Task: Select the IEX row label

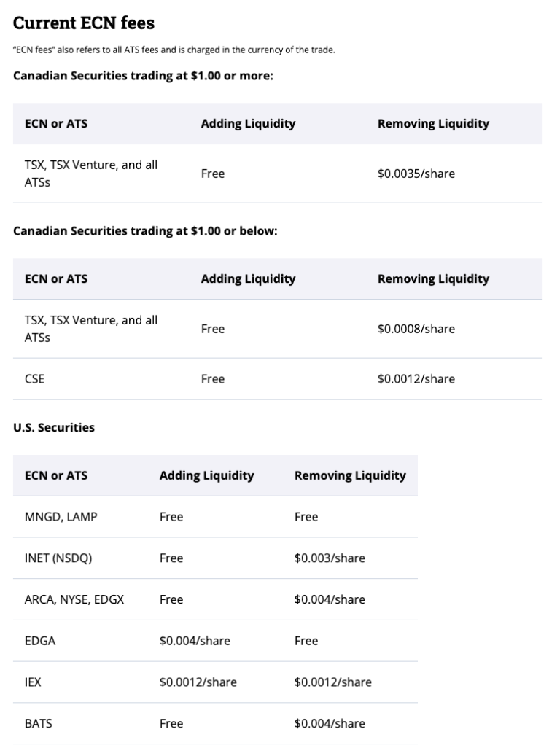Action: (33, 682)
